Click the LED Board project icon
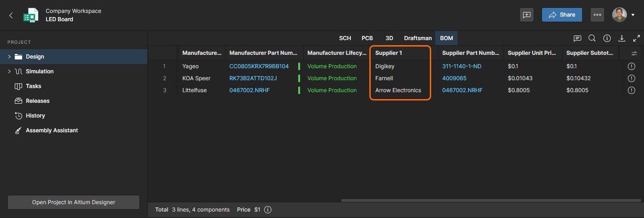This screenshot has width=644, height=218. (31, 15)
